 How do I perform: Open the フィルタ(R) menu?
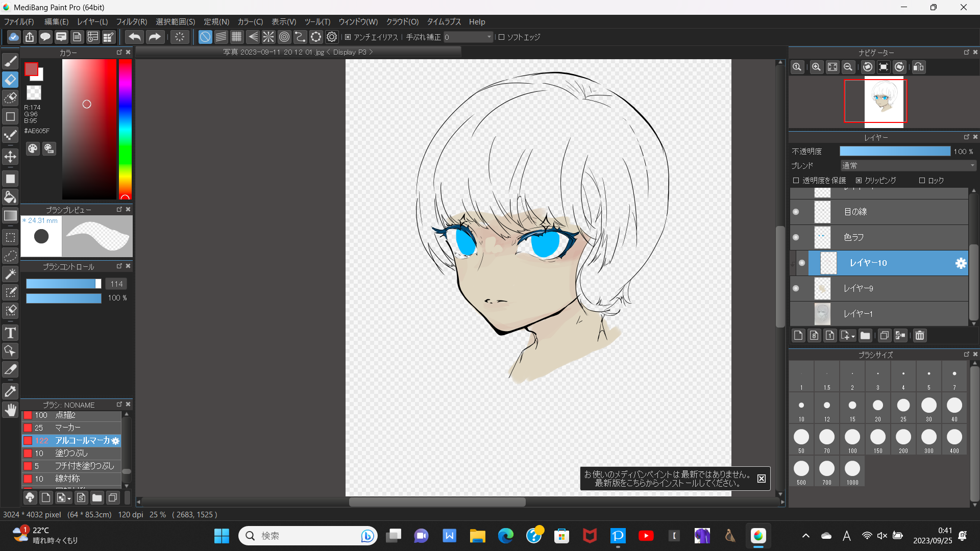pos(131,22)
